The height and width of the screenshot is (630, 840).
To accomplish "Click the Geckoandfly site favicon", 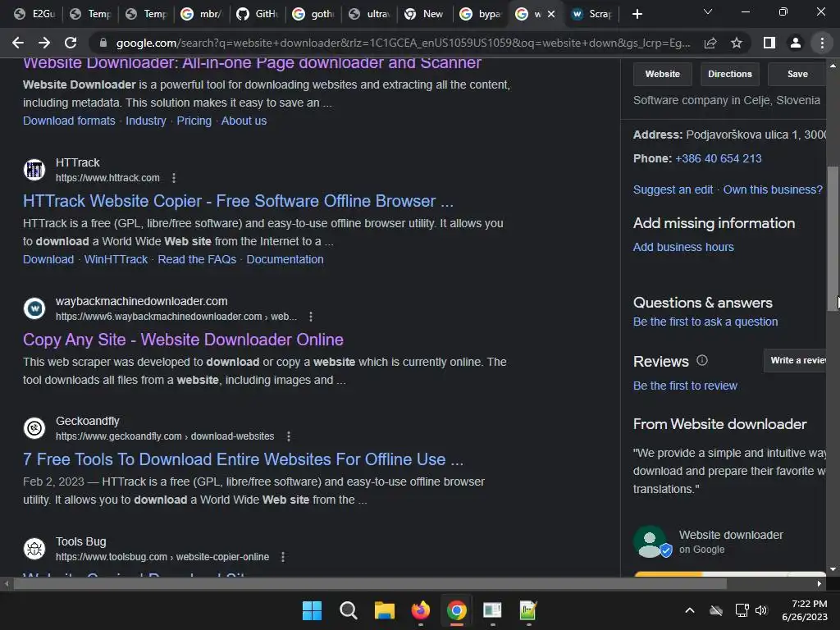I will 34,428.
